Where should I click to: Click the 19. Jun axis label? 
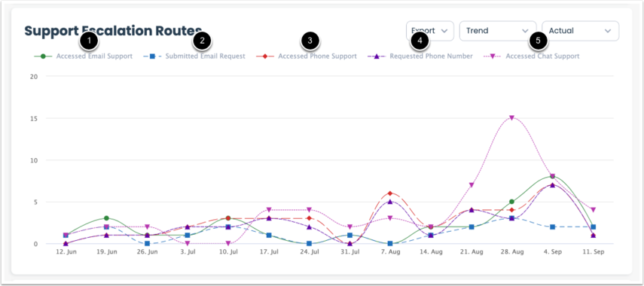pyautogui.click(x=106, y=252)
